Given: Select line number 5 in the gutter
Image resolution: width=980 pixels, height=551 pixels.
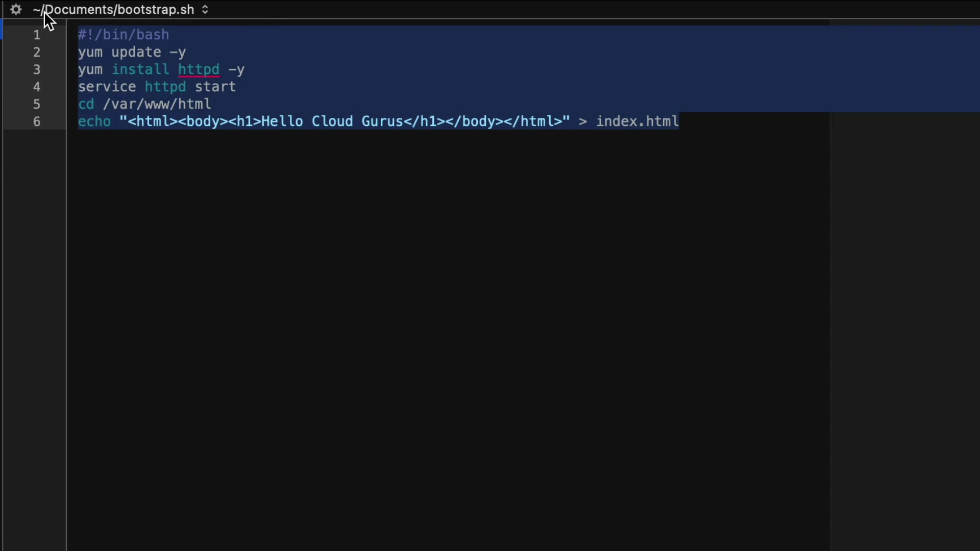Looking at the screenshot, I should [37, 105].
